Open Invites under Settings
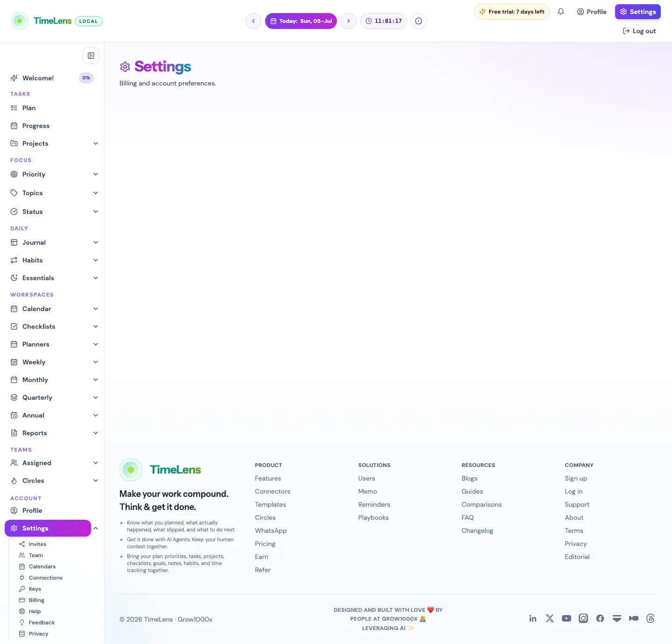 [37, 544]
